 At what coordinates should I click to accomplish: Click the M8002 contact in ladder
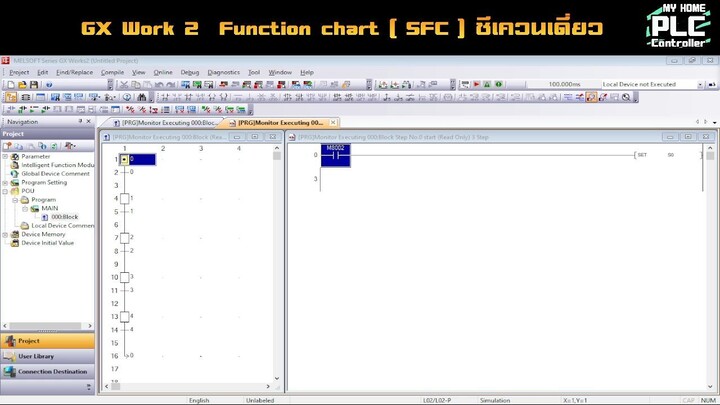click(336, 155)
